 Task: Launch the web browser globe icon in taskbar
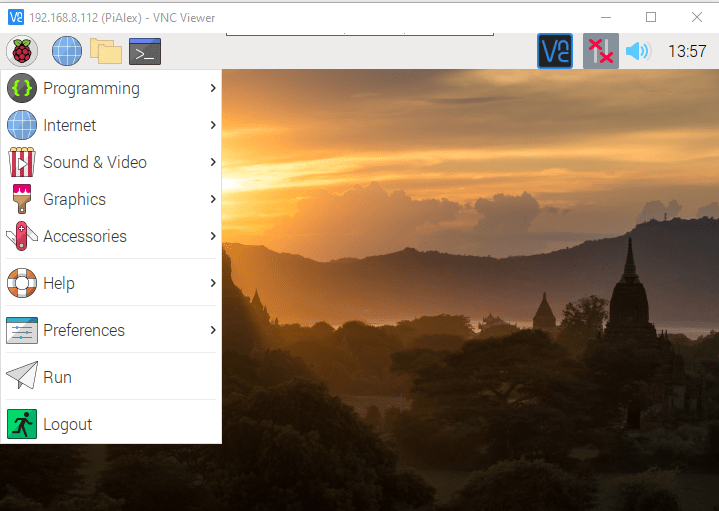coord(67,51)
